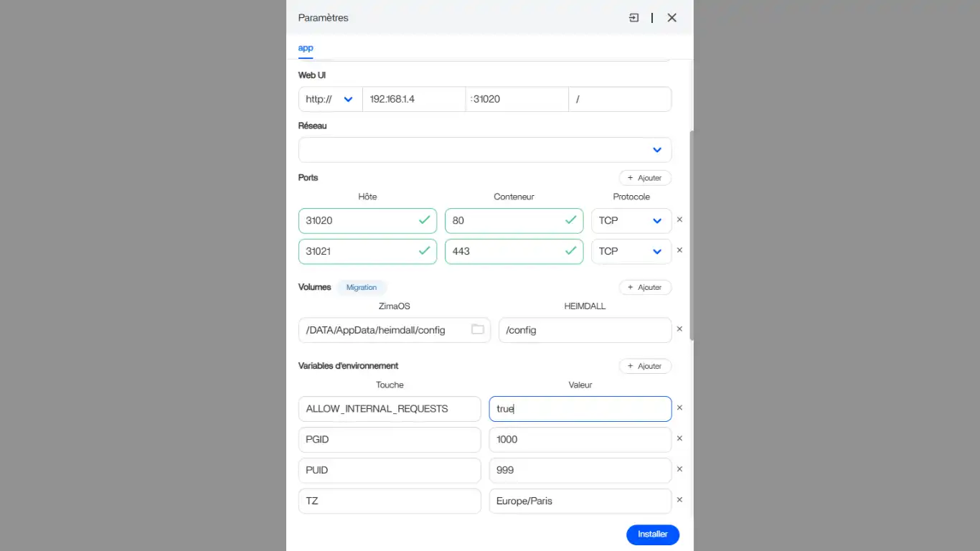The width and height of the screenshot is (980, 551).
Task: Open TCP protocol dropdown for port 31021
Action: [x=631, y=252]
